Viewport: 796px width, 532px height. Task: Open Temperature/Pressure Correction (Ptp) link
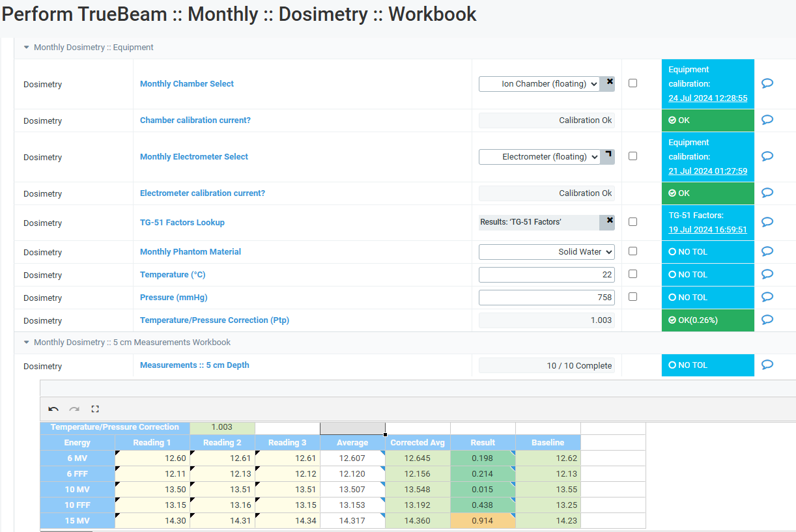click(214, 320)
